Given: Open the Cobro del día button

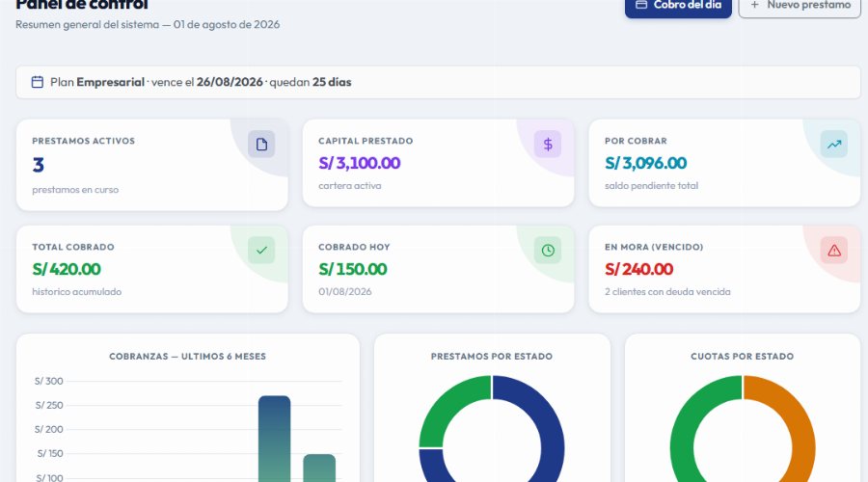Looking at the screenshot, I should [x=678, y=7].
